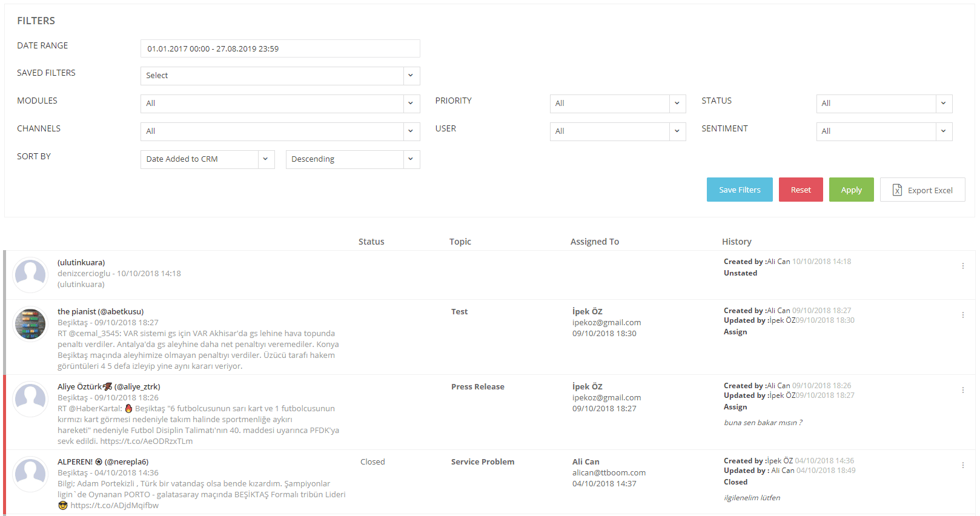Open options menu for Aliye Öztürk entry
Viewport: 980px width, 516px height.
962,390
